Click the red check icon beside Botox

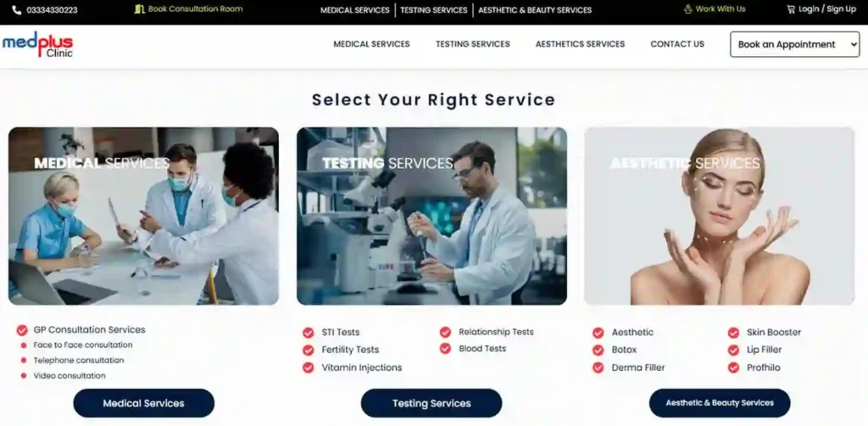(x=598, y=350)
